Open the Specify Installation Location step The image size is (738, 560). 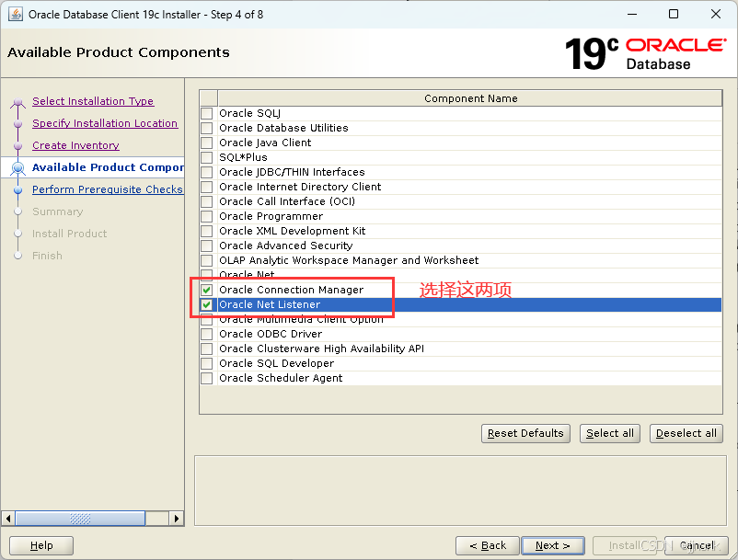(105, 123)
